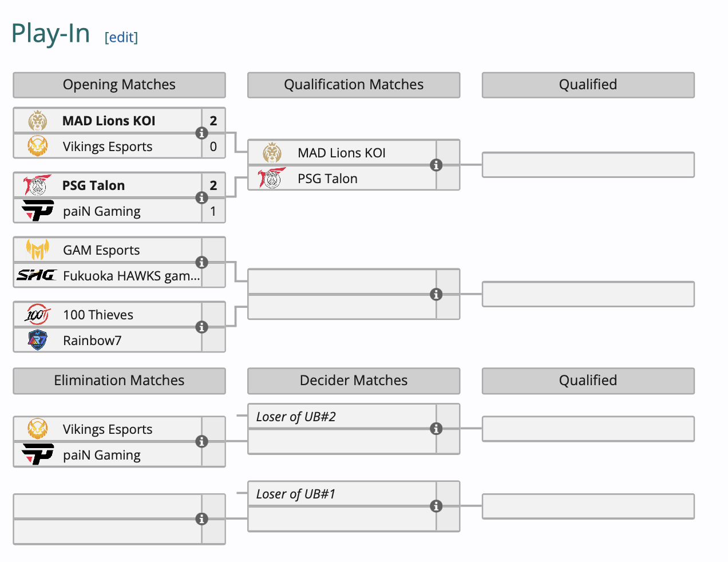Screen dimensions: 728x562
Task: Click the edit link beside Play-In heading
Action: pyautogui.click(x=121, y=37)
